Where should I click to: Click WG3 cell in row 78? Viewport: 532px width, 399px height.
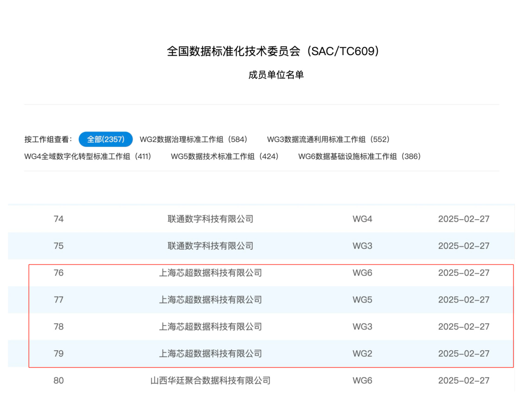(x=363, y=327)
